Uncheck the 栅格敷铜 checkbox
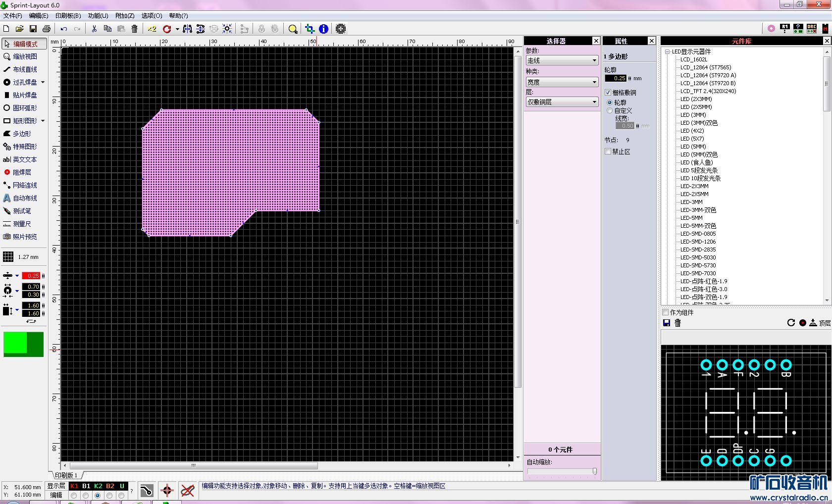 [608, 93]
